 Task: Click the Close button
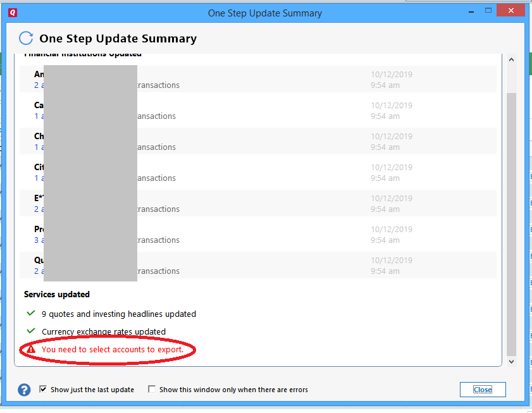click(483, 390)
